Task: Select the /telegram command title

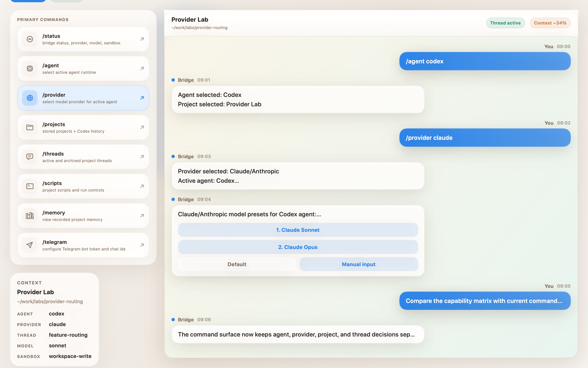Action: click(55, 242)
